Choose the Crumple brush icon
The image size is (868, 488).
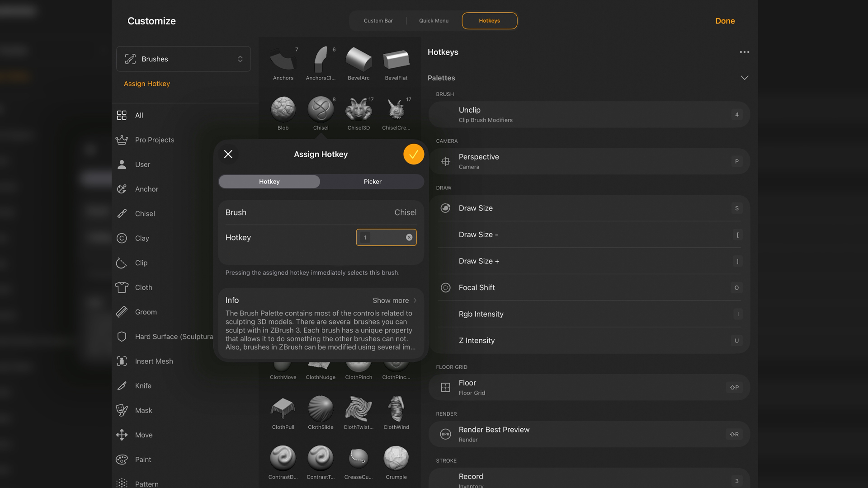[396, 459]
